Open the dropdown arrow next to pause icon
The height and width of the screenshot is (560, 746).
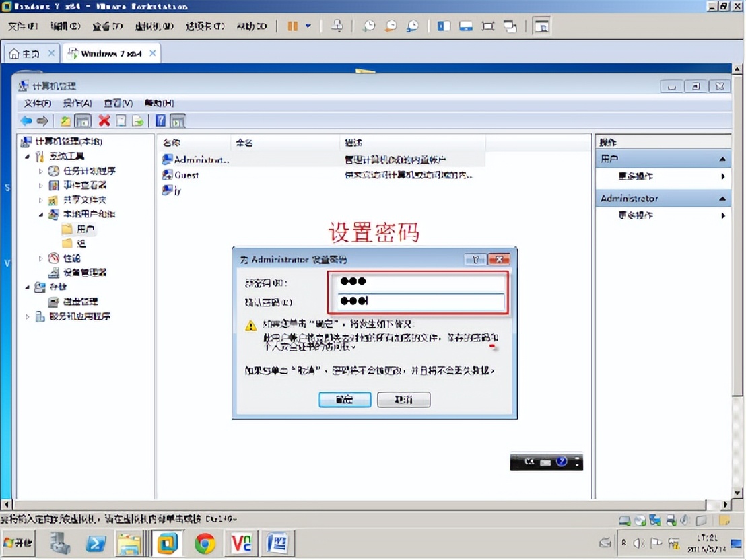pos(308,26)
